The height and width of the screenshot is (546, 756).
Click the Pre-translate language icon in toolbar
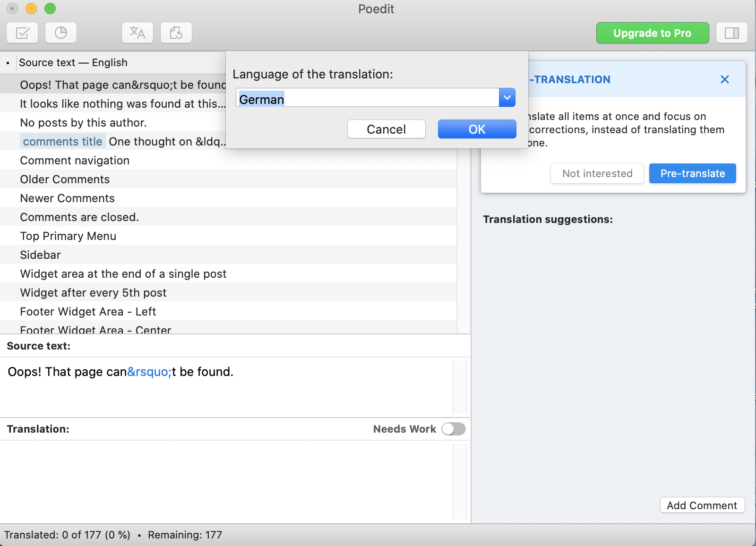pos(137,33)
